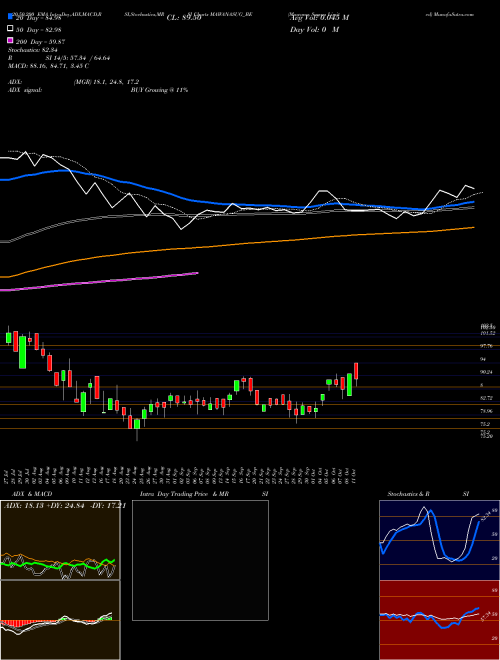The image size is (500, 660).
Task: Click the last red candlestick on the price chart
Action: click(356, 371)
